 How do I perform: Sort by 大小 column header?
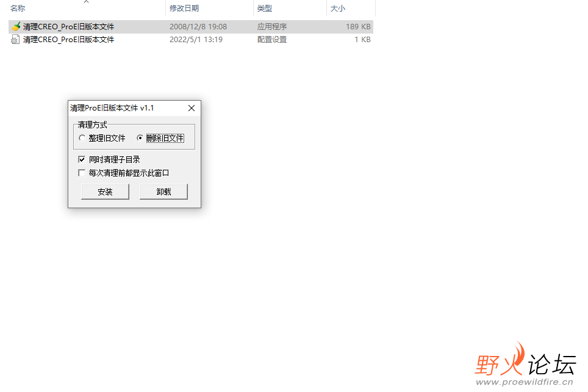[337, 9]
